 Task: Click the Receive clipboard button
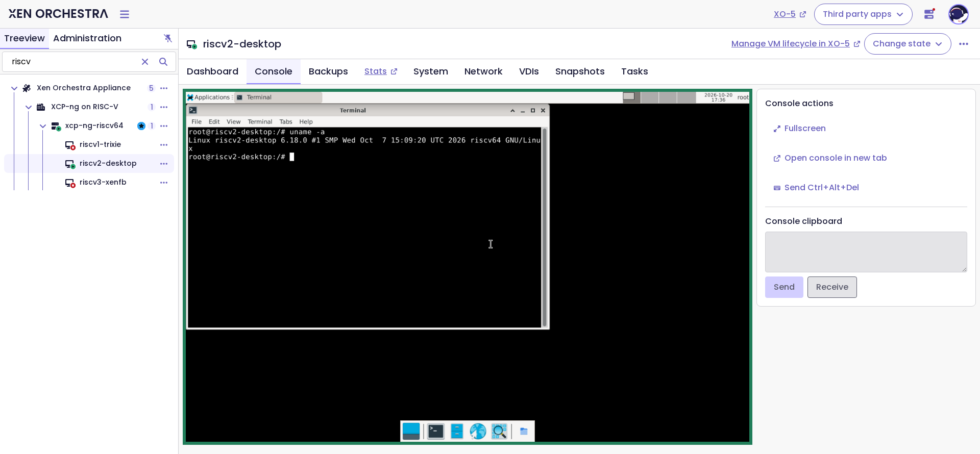832,287
